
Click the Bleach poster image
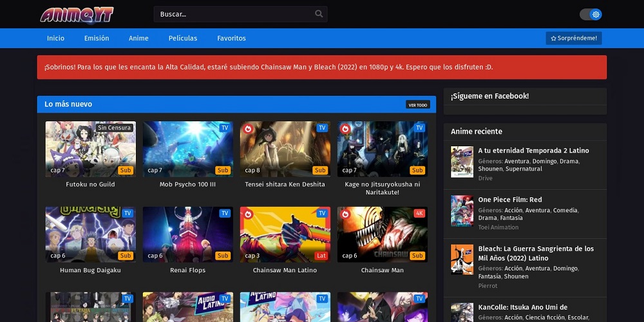pyautogui.click(x=462, y=260)
